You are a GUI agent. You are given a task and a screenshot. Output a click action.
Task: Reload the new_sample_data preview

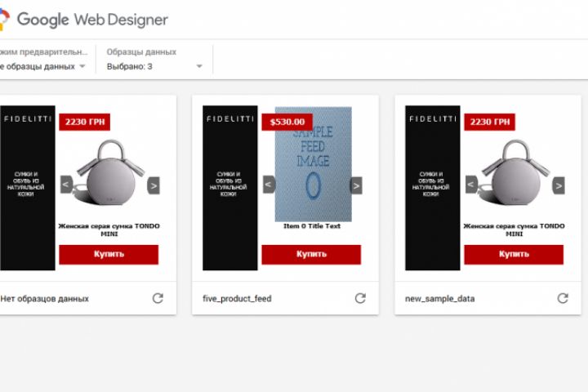pyautogui.click(x=563, y=298)
